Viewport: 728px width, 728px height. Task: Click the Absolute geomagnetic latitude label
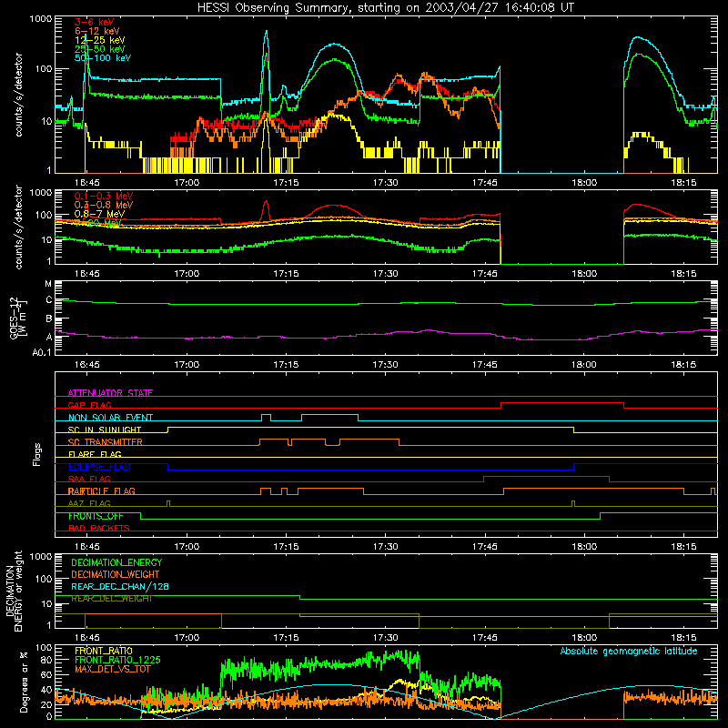tap(629, 652)
